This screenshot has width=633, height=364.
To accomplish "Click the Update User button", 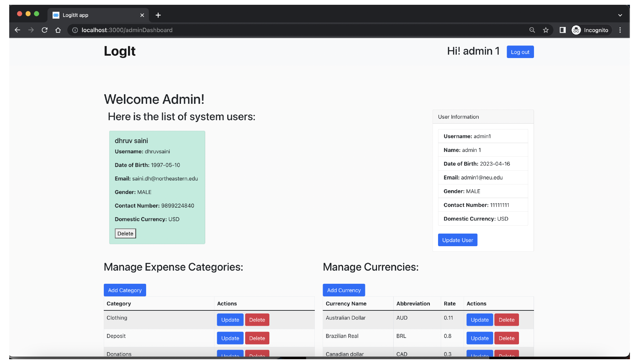I will pyautogui.click(x=458, y=240).
